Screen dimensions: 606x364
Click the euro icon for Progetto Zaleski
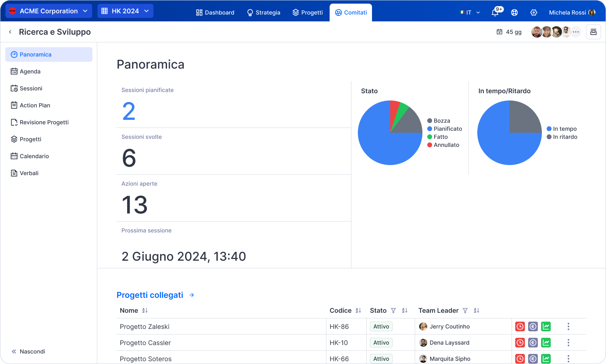pyautogui.click(x=533, y=326)
